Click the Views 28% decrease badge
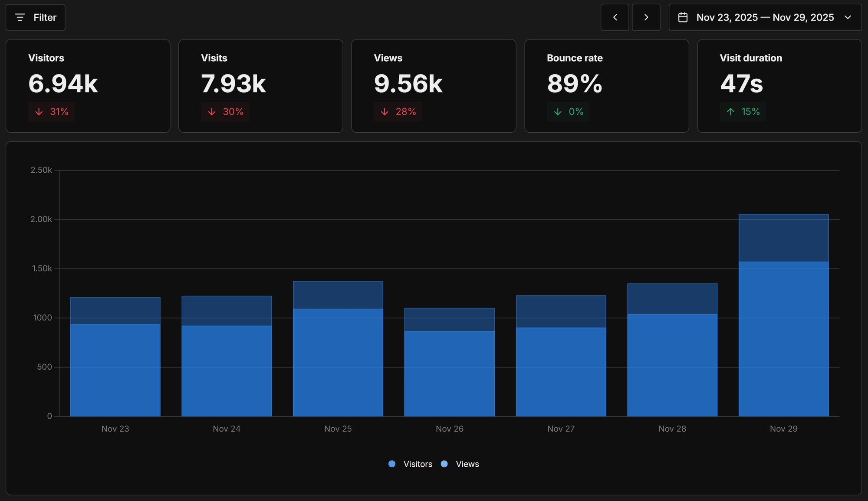 [x=398, y=112]
